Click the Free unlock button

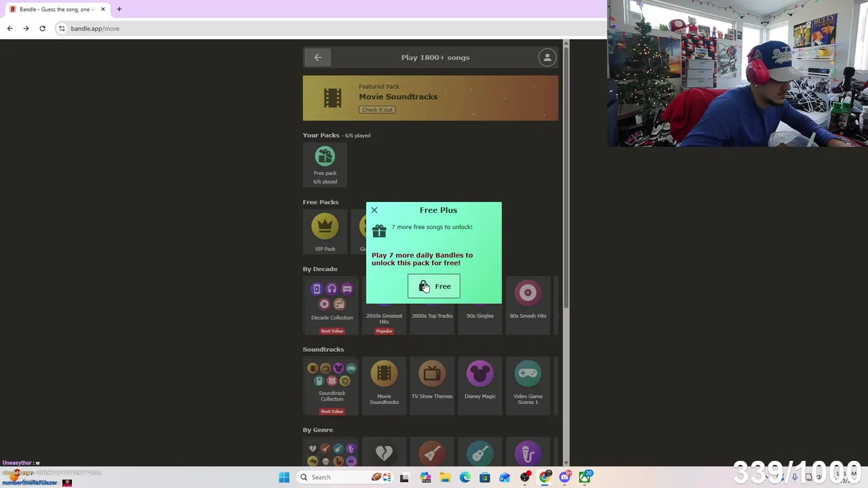[434, 286]
